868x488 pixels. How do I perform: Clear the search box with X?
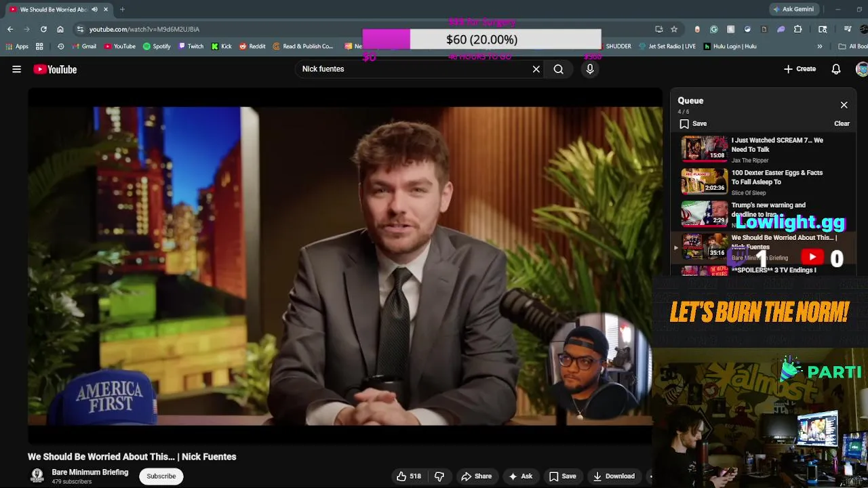(536, 69)
